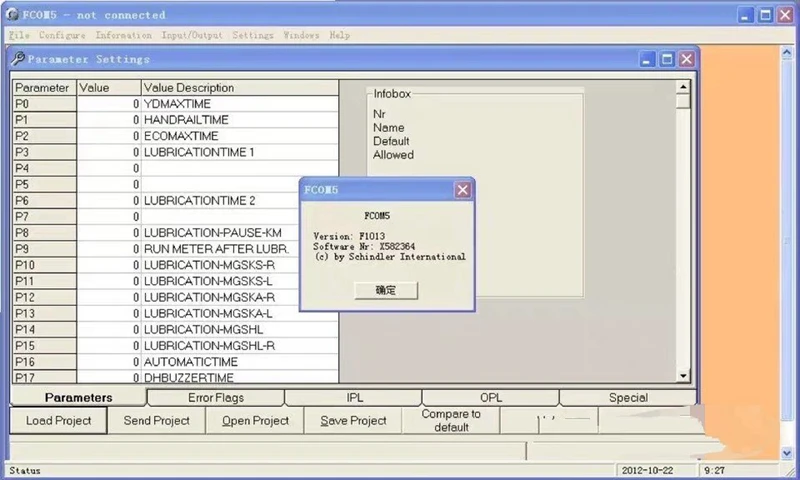Click the time 9:27 in status bar
The image size is (800, 480).
click(x=714, y=470)
